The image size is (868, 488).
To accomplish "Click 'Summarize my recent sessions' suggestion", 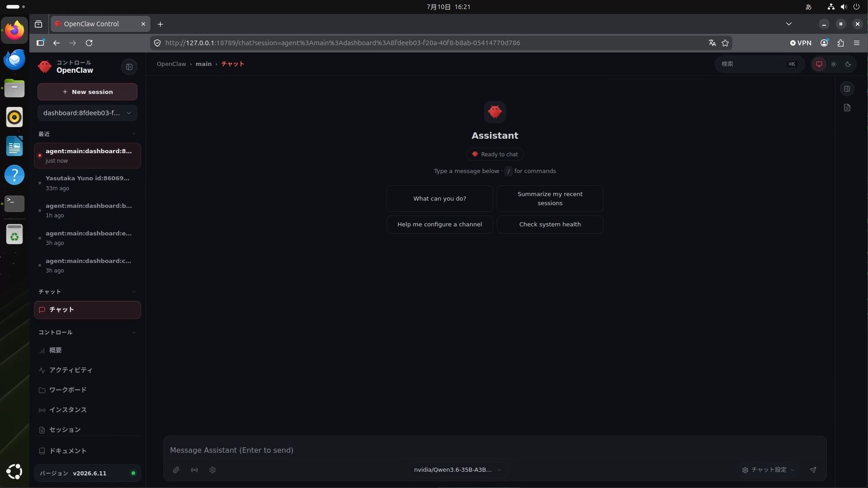I will [550, 199].
